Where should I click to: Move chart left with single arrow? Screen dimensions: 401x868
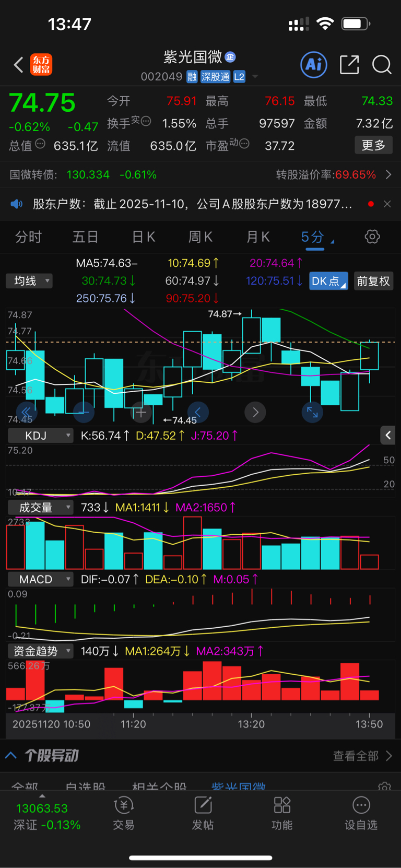click(198, 412)
